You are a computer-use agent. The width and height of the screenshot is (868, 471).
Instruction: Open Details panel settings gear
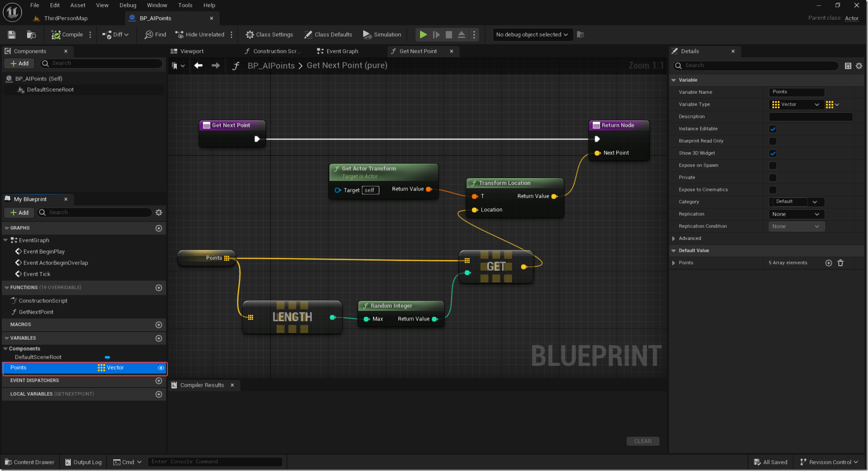(859, 66)
